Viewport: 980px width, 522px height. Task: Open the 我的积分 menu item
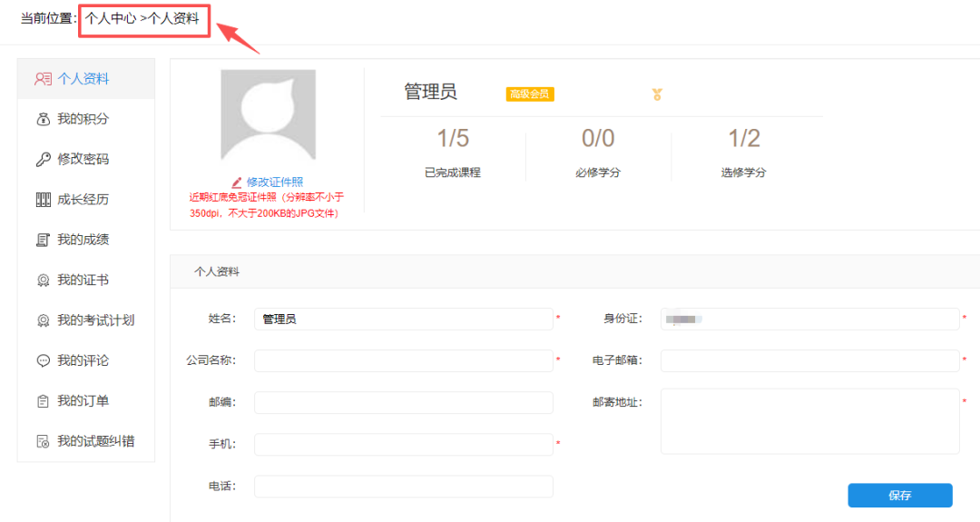(x=83, y=119)
